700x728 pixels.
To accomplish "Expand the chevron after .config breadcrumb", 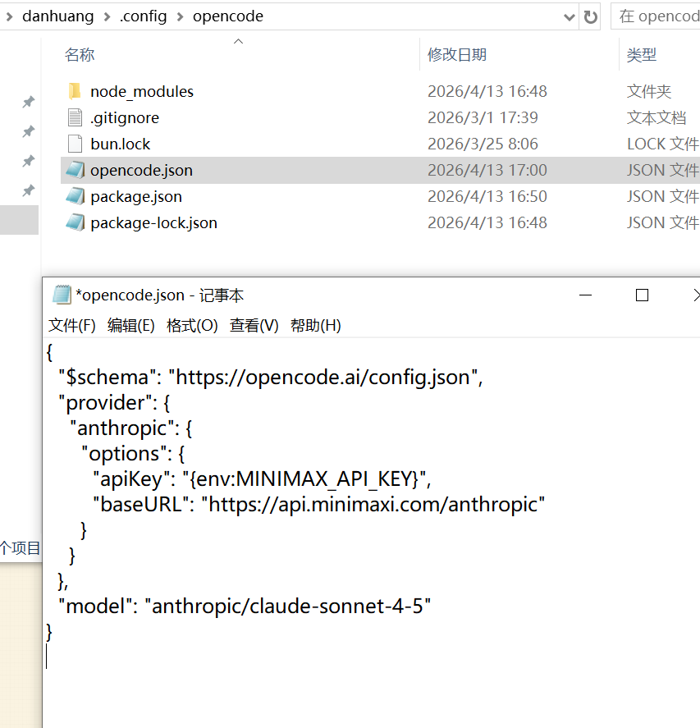I will pos(180,16).
